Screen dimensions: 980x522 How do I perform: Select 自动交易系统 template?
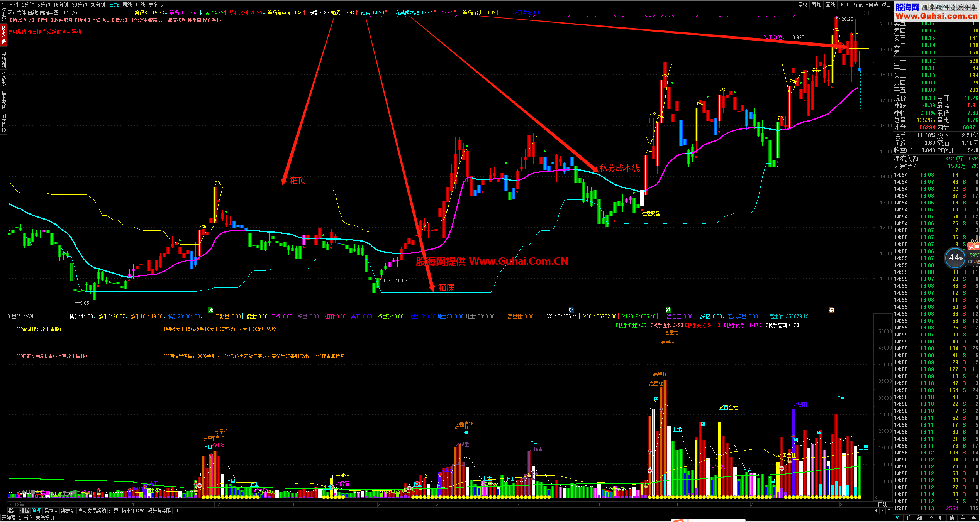(92, 511)
